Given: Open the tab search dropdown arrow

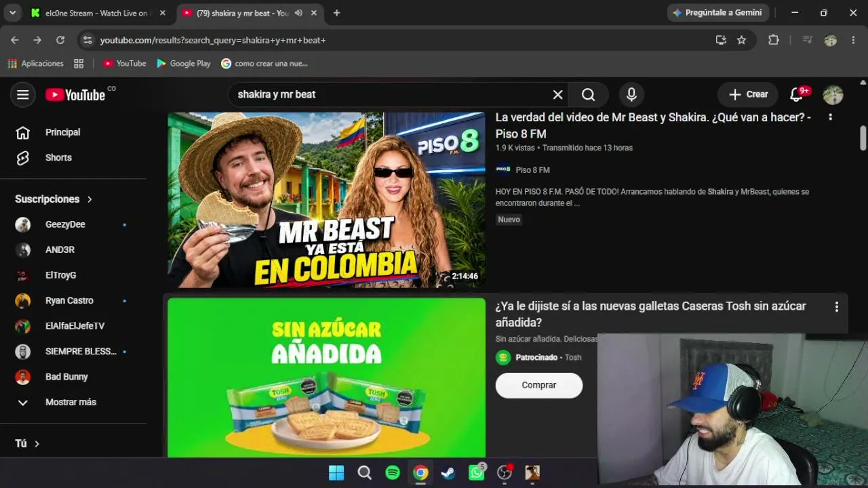Looking at the screenshot, I should [12, 13].
